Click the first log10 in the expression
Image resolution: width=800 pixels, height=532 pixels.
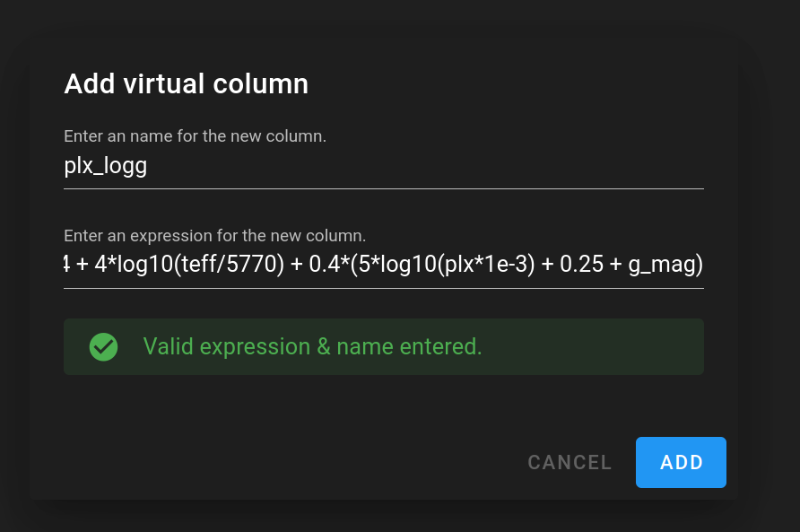pos(145,265)
